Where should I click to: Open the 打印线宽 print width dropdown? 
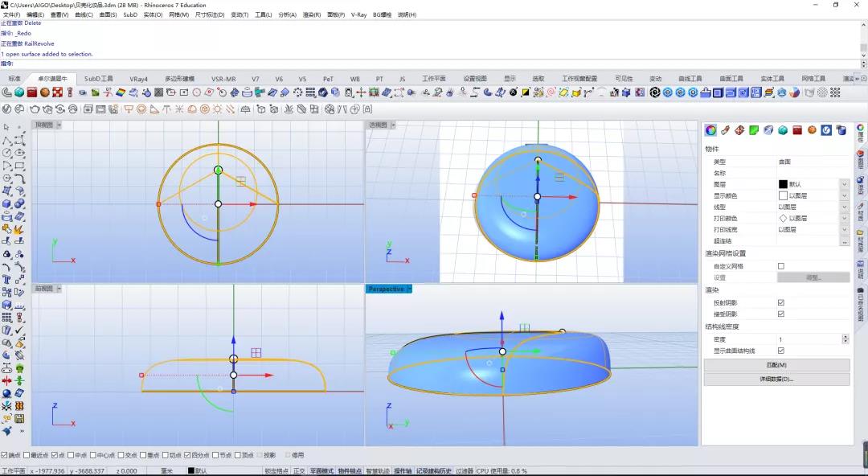point(845,229)
